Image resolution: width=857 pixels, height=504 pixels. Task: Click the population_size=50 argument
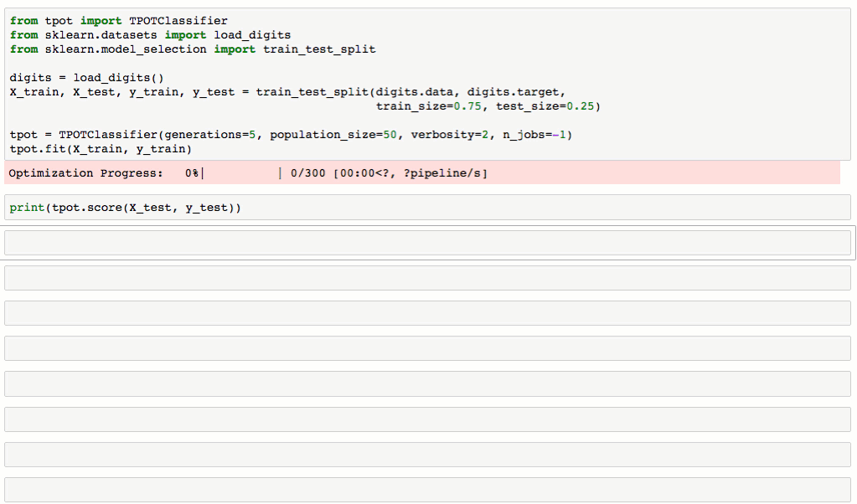(335, 134)
